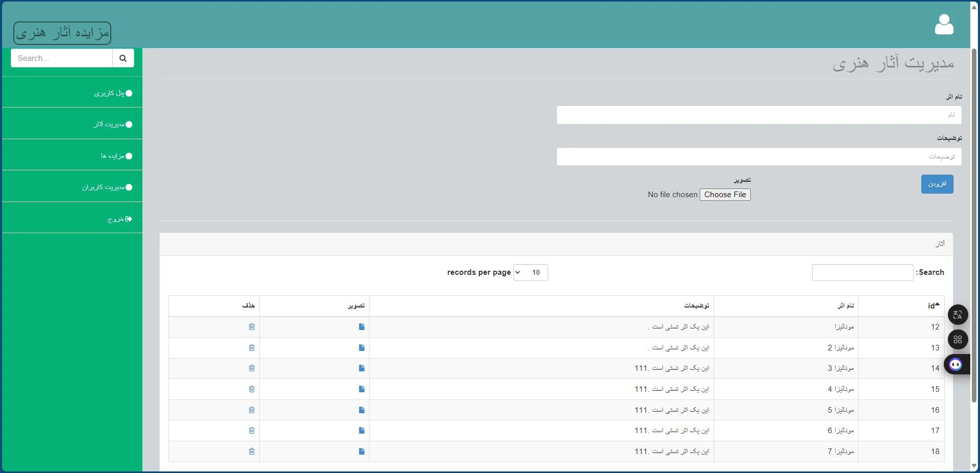
Task: Open the records per page dropdown
Action: click(x=530, y=273)
